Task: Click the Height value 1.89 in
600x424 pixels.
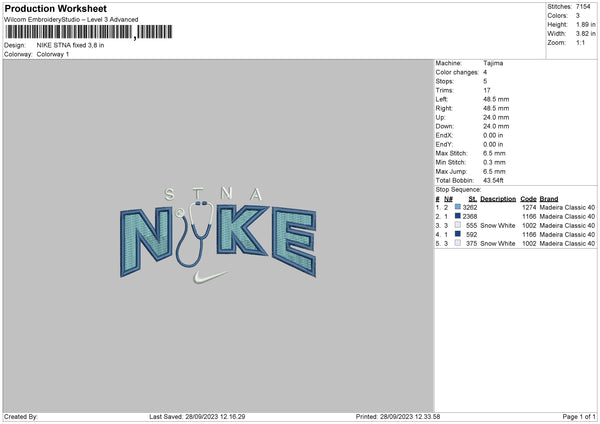Action: pos(585,24)
